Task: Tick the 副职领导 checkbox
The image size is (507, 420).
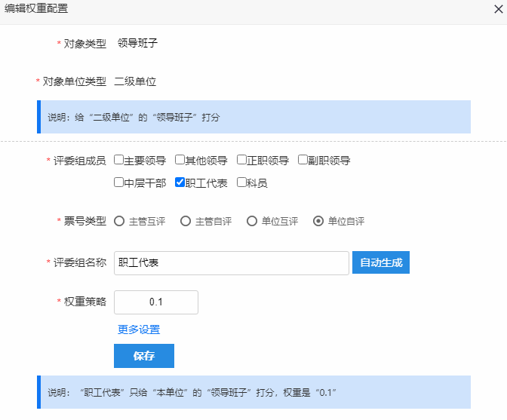Action: (x=303, y=160)
